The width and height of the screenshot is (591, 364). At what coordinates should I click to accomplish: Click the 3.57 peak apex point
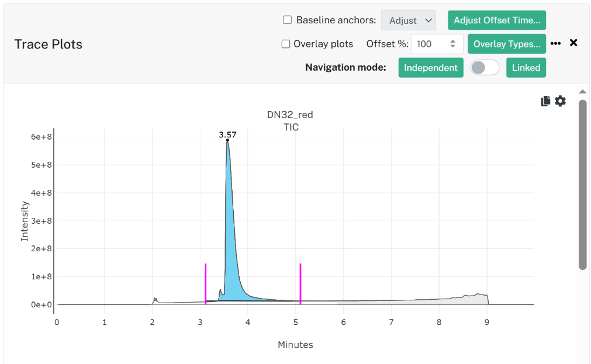coord(227,140)
